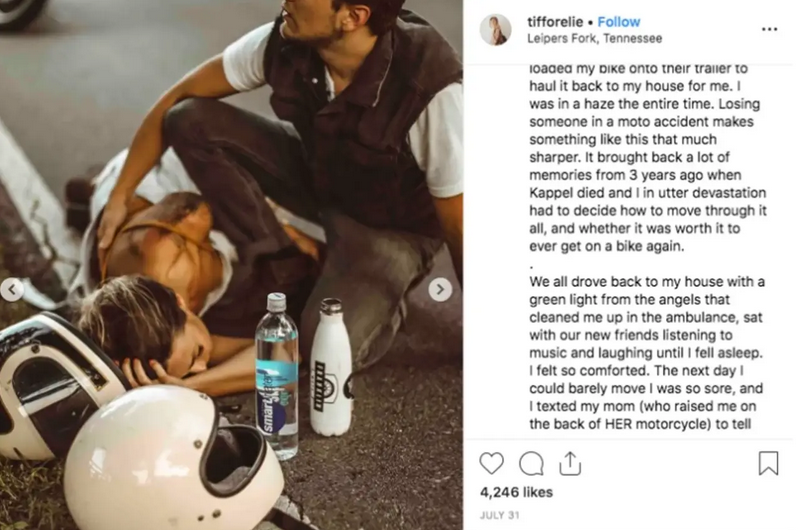Screen dimensions: 802x530
Task: Open the three-dot more options menu
Action: pos(770,29)
